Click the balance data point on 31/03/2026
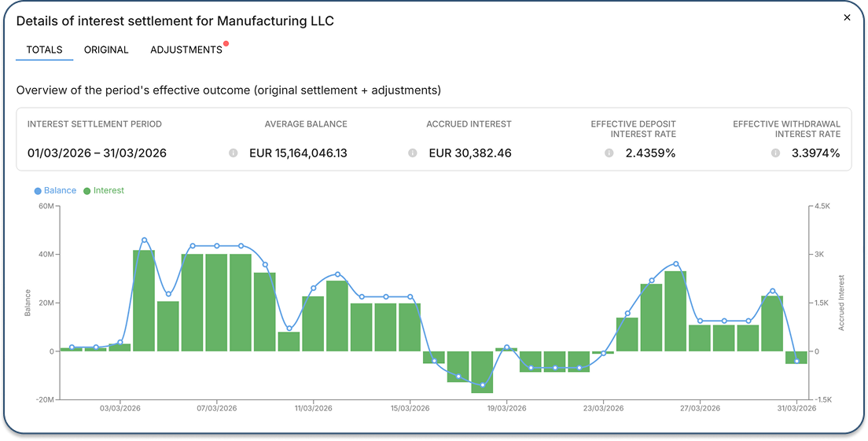Screen dimensions: 868x441 [796, 361]
